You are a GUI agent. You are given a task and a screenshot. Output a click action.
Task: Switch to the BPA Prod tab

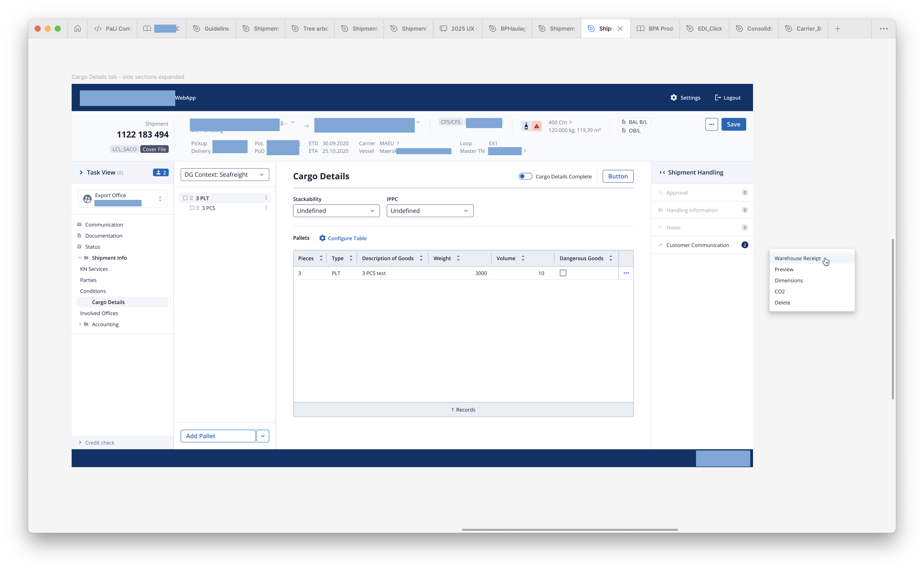pos(655,29)
